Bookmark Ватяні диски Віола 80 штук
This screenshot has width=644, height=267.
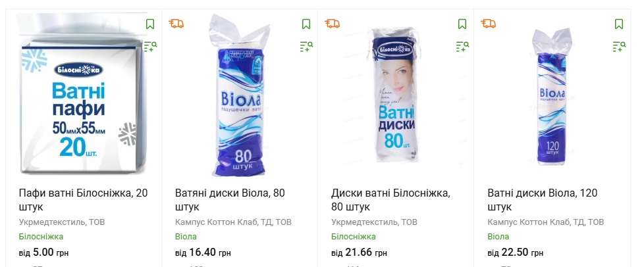pyautogui.click(x=306, y=24)
